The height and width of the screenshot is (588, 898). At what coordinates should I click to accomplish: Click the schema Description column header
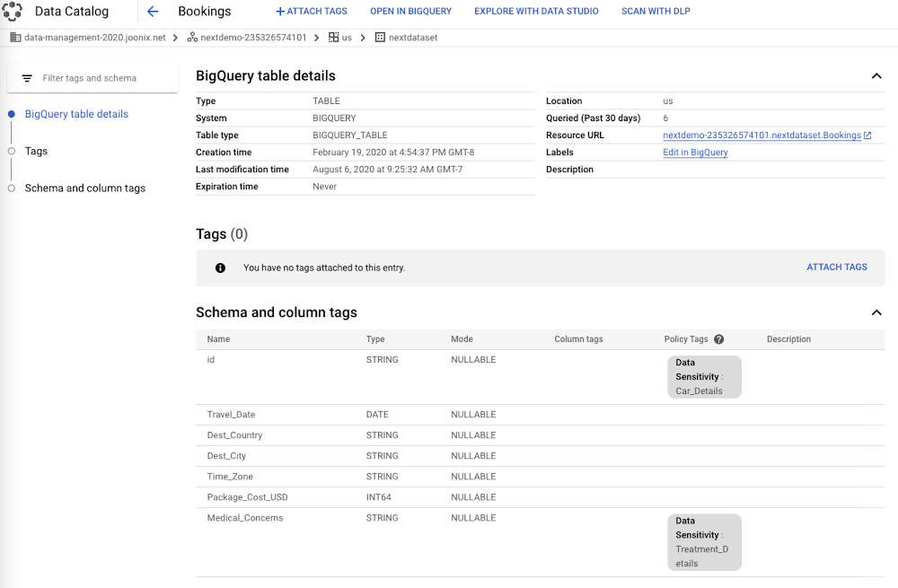[788, 339]
